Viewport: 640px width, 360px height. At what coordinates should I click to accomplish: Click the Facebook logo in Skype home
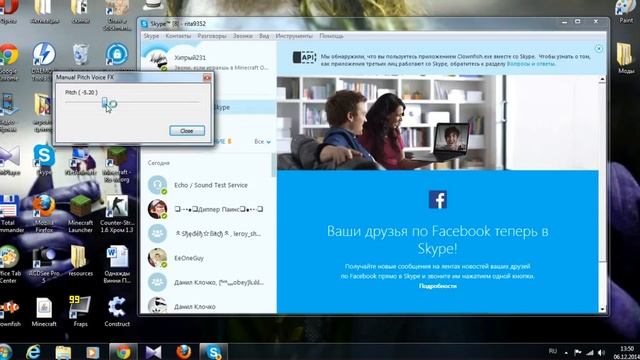click(x=438, y=200)
